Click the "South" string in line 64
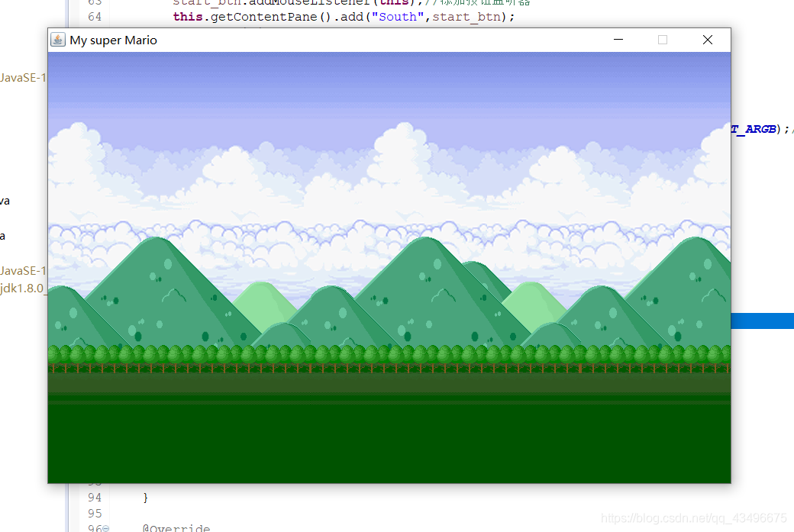This screenshot has height=532, width=794. click(x=398, y=17)
